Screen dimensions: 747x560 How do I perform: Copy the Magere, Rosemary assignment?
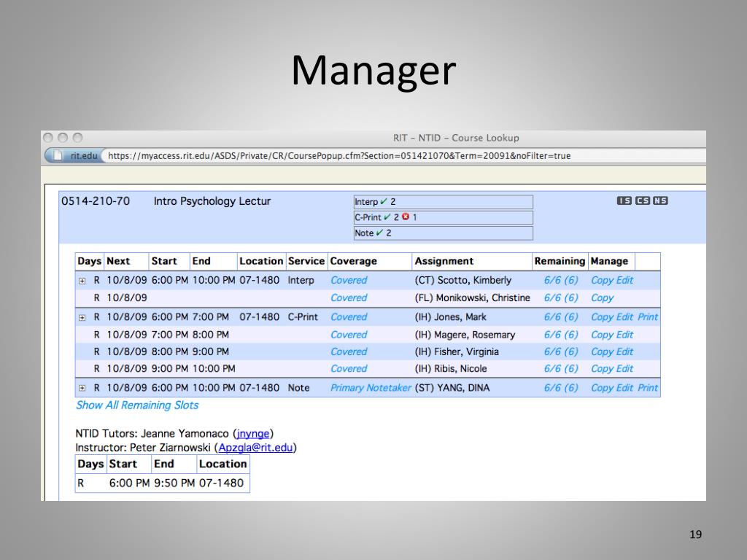click(x=602, y=335)
